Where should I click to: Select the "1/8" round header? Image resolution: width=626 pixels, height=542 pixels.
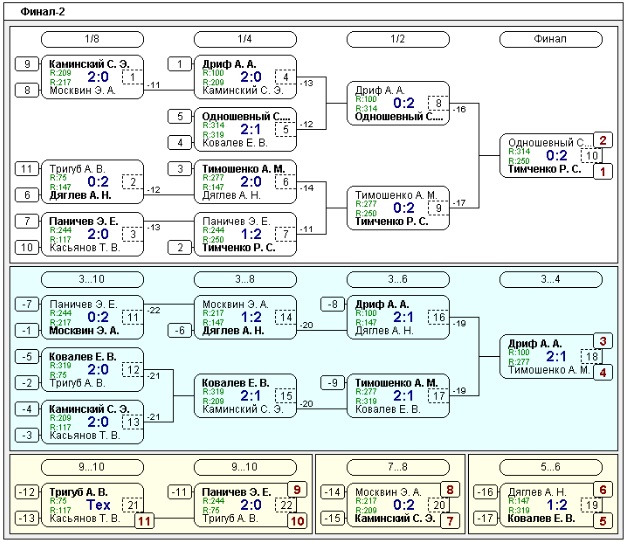tap(92, 39)
